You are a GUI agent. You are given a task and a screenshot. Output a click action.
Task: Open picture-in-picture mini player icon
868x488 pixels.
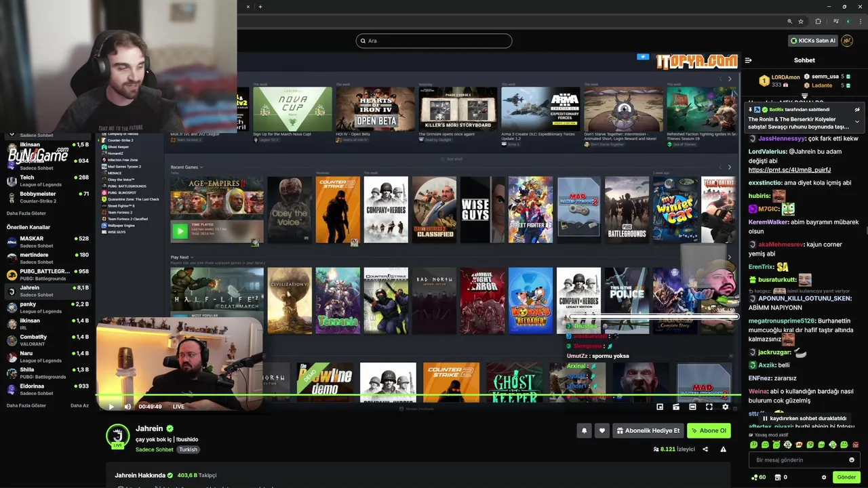point(660,407)
